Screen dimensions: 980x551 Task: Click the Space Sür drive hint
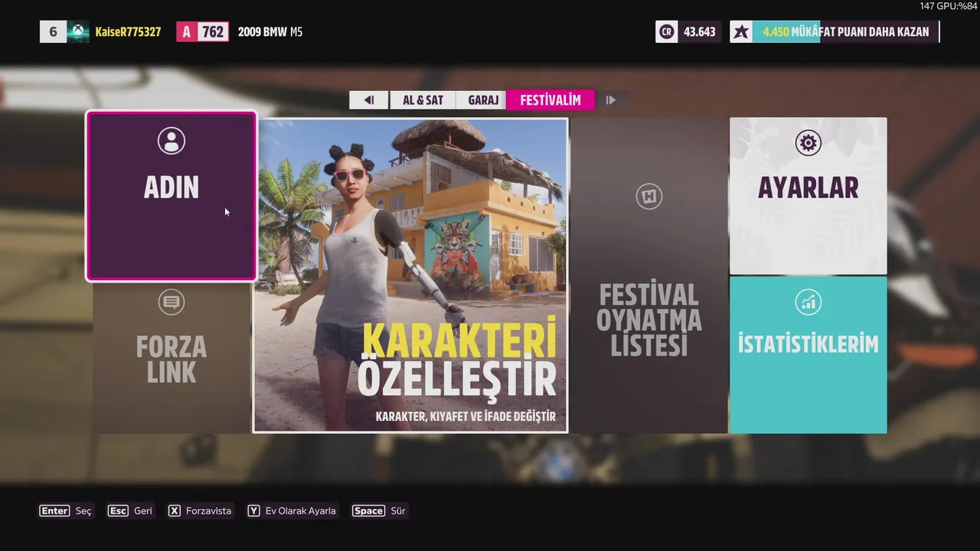(x=379, y=510)
